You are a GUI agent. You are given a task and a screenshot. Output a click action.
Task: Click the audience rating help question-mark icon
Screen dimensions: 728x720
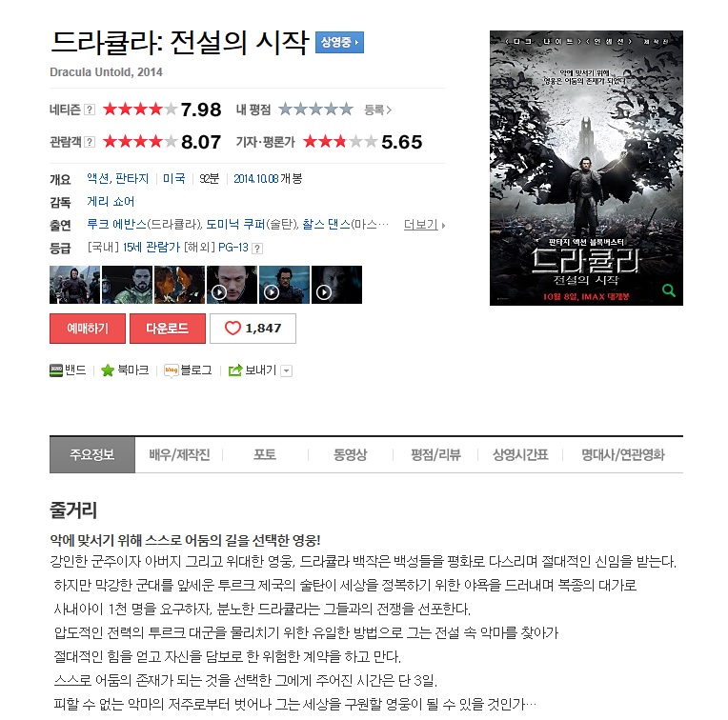[x=90, y=142]
